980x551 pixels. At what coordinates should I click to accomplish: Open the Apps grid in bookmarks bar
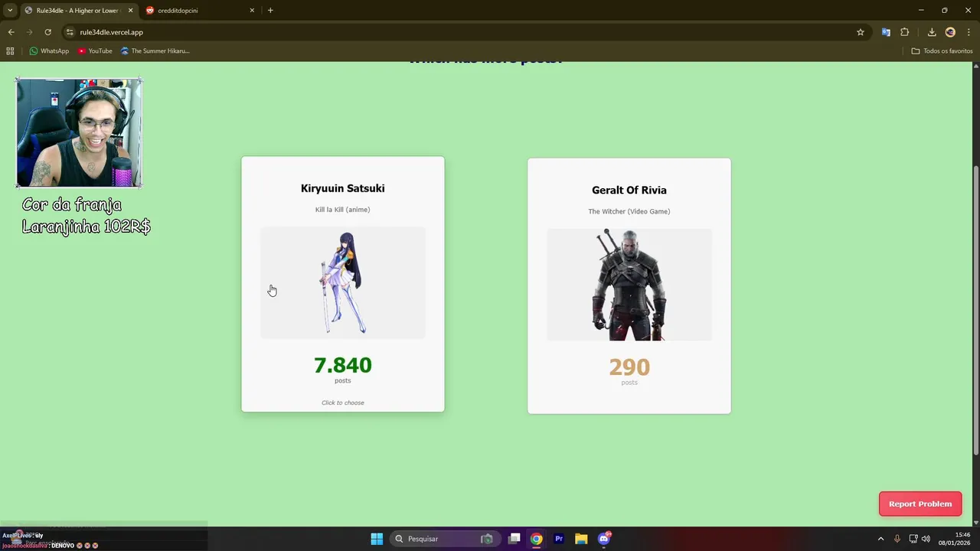click(10, 51)
